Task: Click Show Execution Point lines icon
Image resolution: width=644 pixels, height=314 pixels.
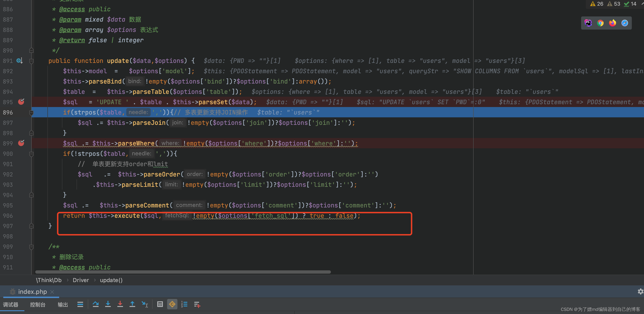Action: point(80,304)
